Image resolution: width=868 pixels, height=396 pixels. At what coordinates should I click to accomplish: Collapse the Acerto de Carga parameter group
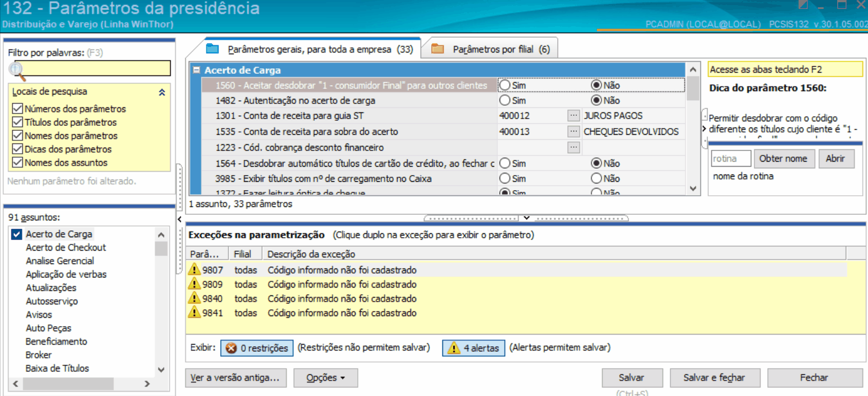pos(197,70)
